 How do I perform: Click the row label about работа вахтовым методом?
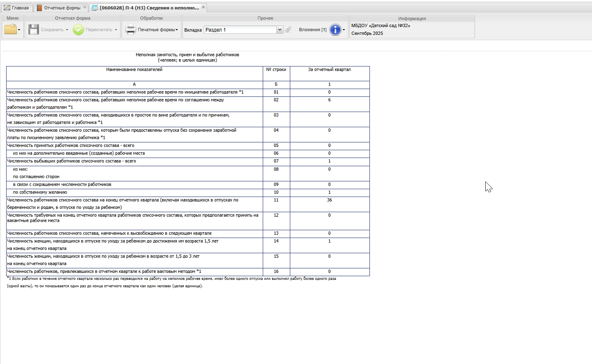[104, 271]
